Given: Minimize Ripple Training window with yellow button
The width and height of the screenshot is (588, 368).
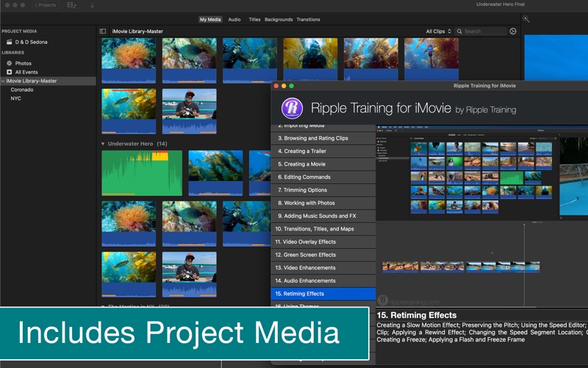Looking at the screenshot, I should (284, 86).
